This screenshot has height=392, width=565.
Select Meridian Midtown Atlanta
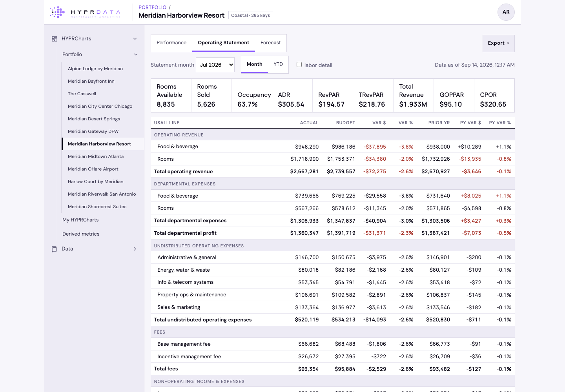click(x=103, y=156)
